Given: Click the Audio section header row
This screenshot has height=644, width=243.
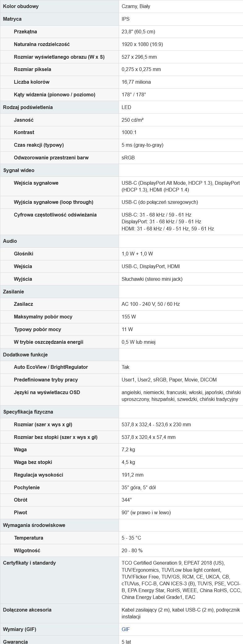Looking at the screenshot, I should click(10, 241).
